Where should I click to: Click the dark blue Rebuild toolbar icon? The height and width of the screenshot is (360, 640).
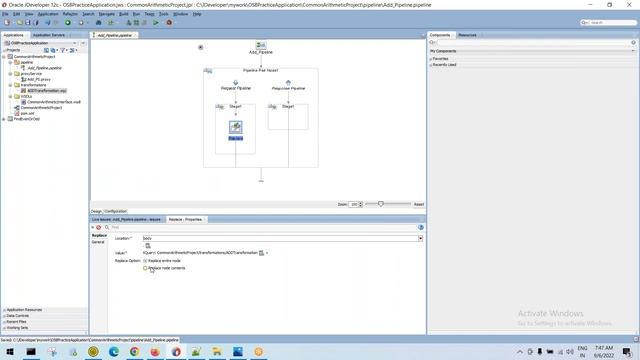pos(98,22)
